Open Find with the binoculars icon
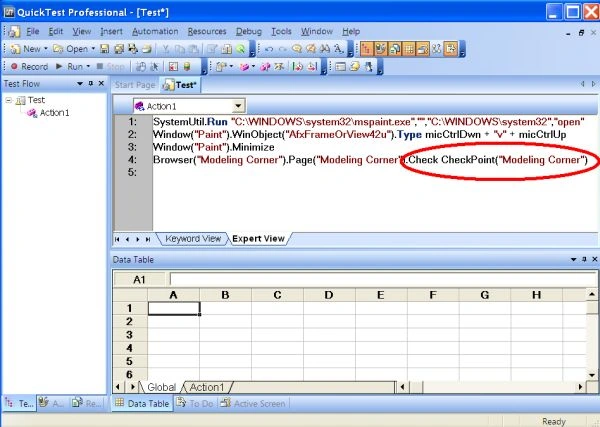This screenshot has height=427, width=600. click(x=324, y=49)
